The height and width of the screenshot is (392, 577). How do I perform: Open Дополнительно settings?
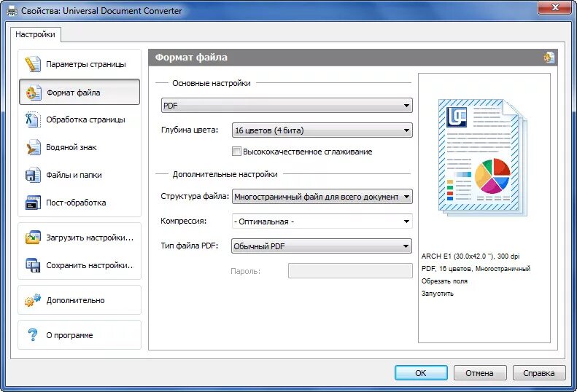(x=80, y=300)
